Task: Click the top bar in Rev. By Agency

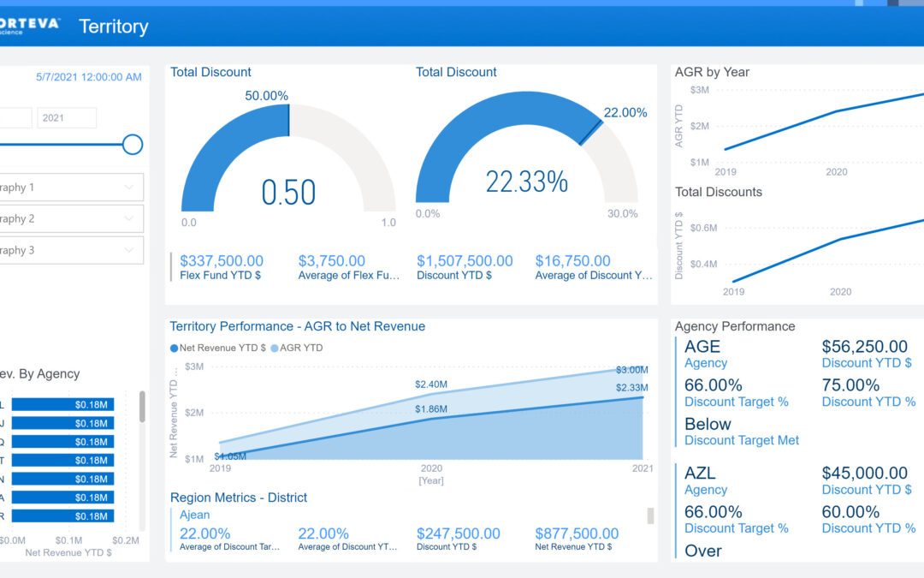Action: 62,404
